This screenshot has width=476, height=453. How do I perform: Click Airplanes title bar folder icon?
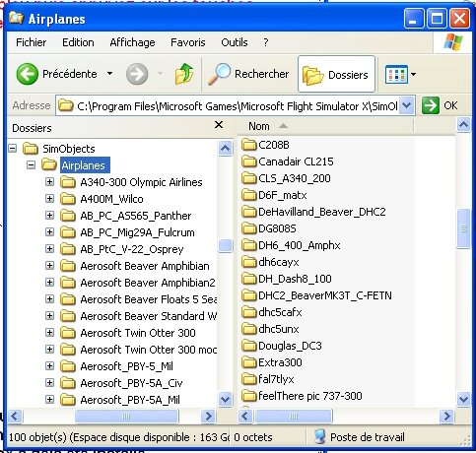click(16, 18)
